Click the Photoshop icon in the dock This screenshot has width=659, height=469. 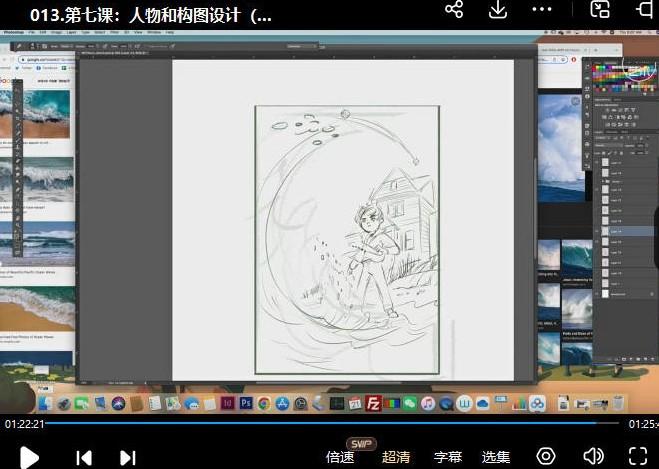point(246,403)
